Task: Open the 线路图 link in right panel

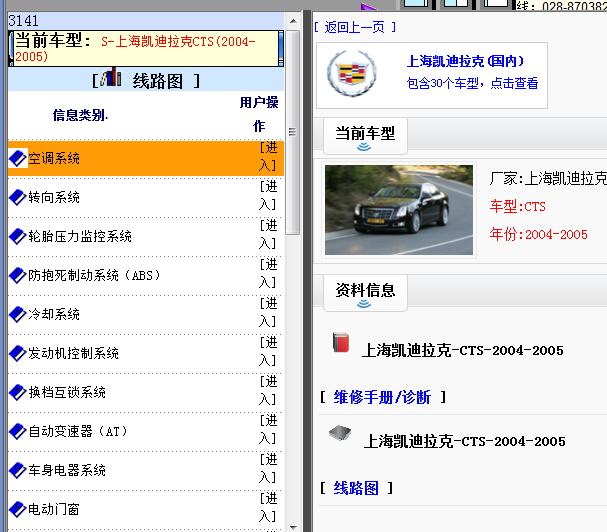Action: coord(356,488)
